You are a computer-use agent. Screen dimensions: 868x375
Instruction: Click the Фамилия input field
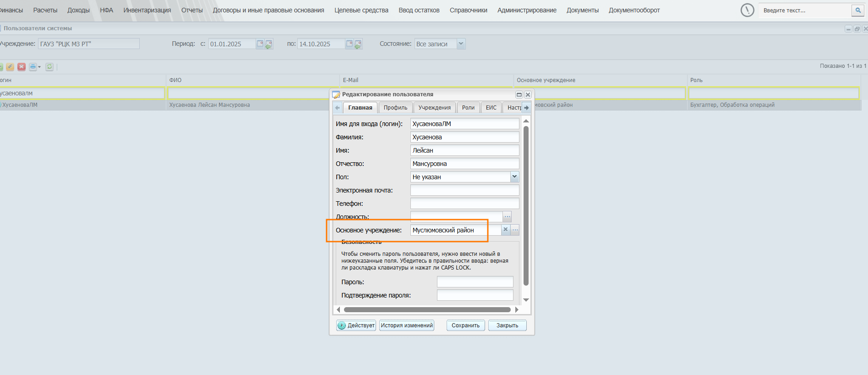[x=464, y=137]
